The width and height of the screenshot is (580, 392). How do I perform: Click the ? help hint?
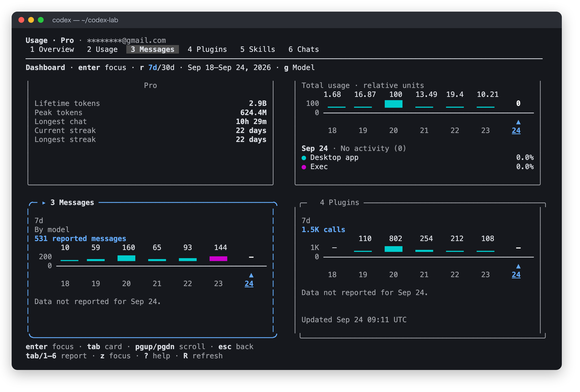coord(157,356)
